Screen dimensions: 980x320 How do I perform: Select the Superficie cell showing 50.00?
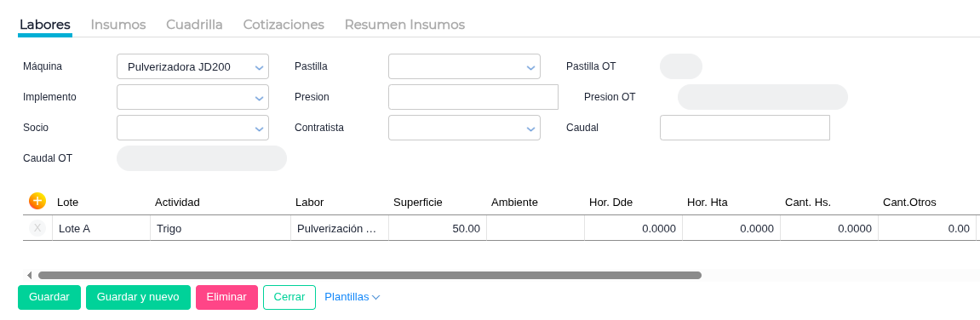438,228
